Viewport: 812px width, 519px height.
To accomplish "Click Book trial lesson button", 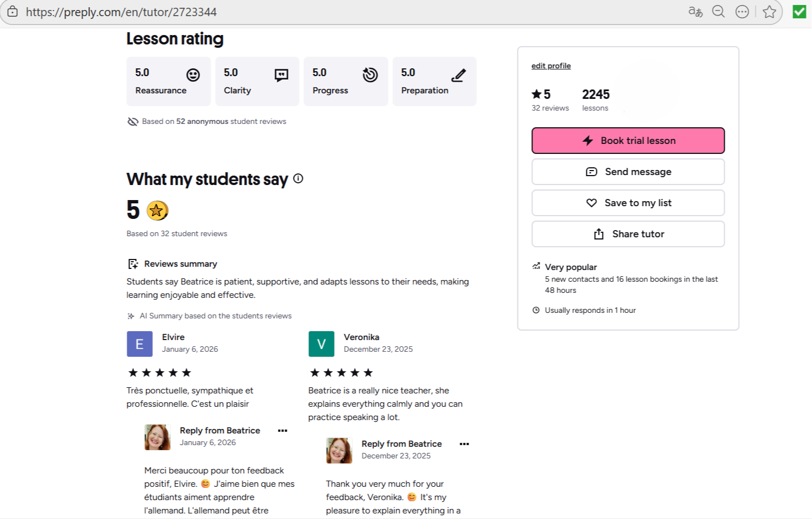I will point(628,141).
